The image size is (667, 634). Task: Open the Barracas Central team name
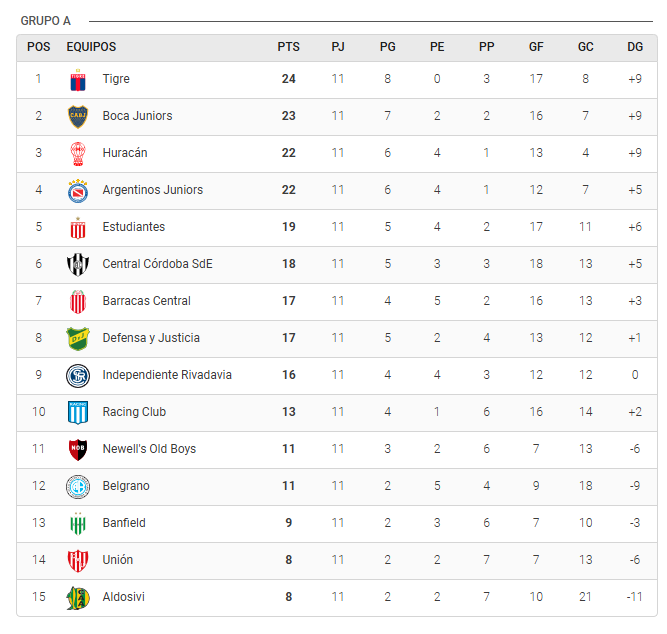click(x=146, y=301)
